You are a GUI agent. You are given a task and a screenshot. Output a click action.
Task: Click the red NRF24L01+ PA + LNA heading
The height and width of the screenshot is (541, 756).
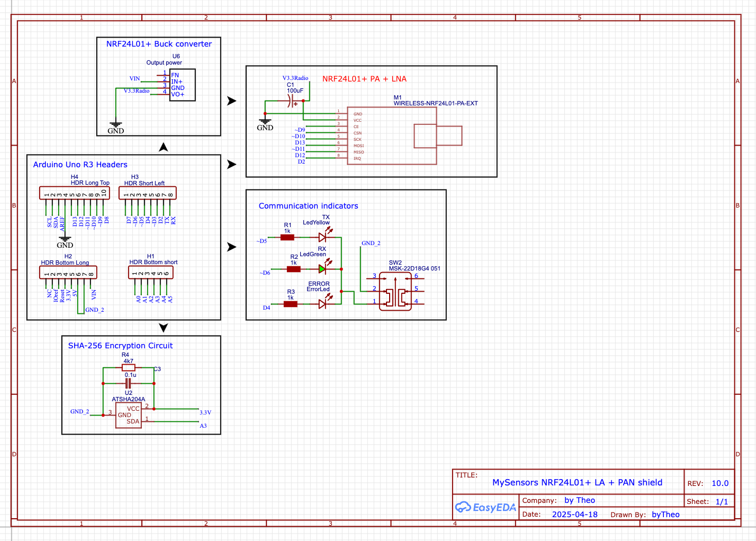click(364, 79)
